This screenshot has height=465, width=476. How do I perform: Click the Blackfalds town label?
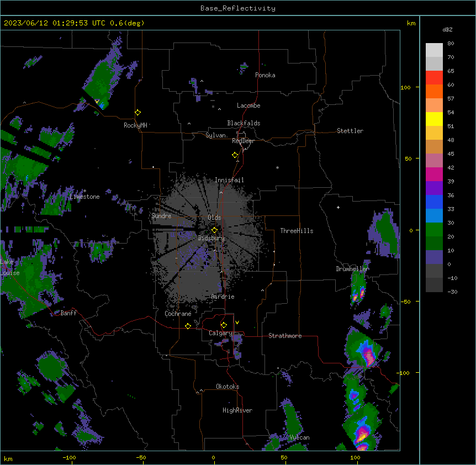[x=244, y=123]
